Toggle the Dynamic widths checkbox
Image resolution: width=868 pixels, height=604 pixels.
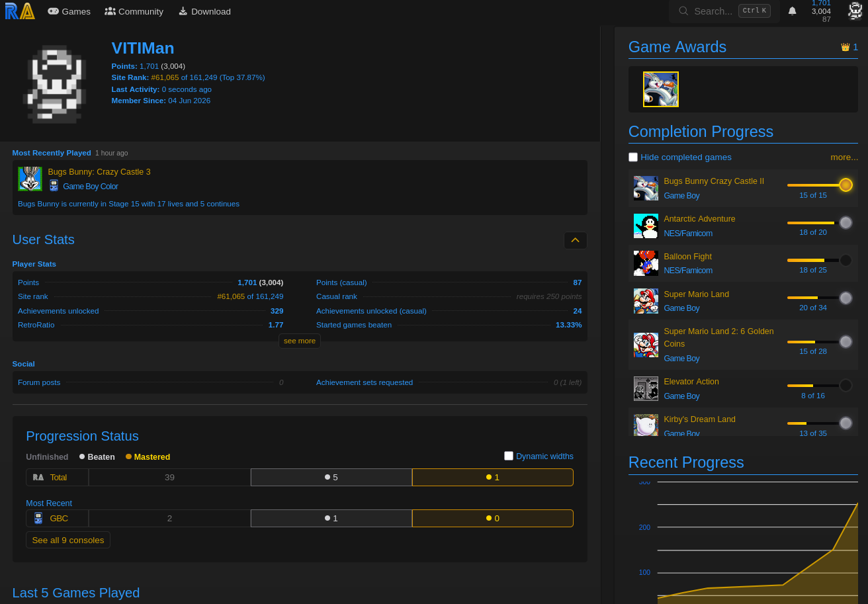point(509,456)
